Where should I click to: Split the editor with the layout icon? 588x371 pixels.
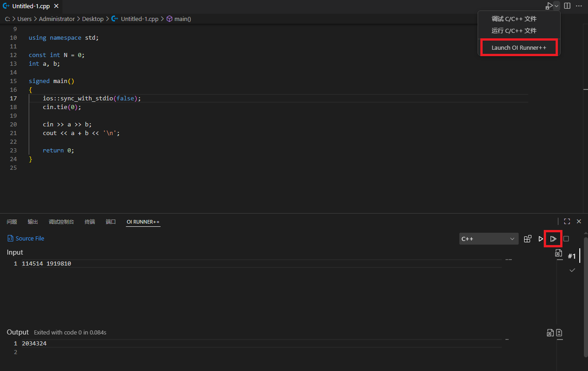tap(567, 6)
